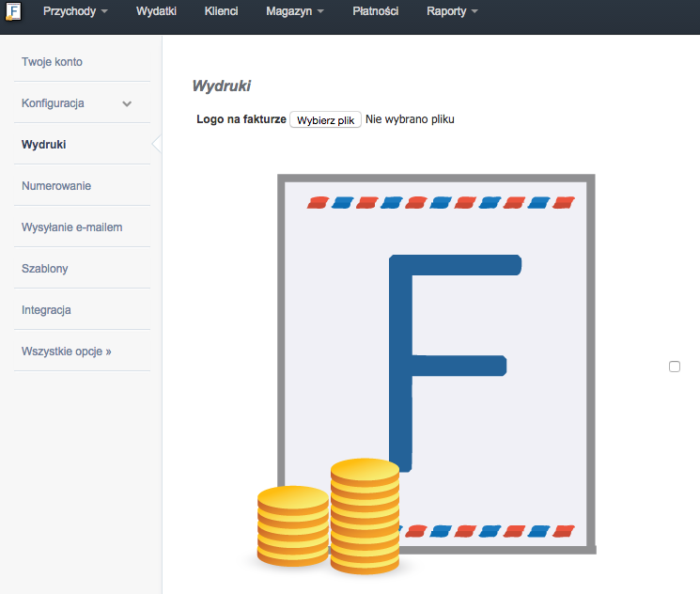Click the Logo na fakturze label
700x594 pixels.
pyautogui.click(x=241, y=119)
